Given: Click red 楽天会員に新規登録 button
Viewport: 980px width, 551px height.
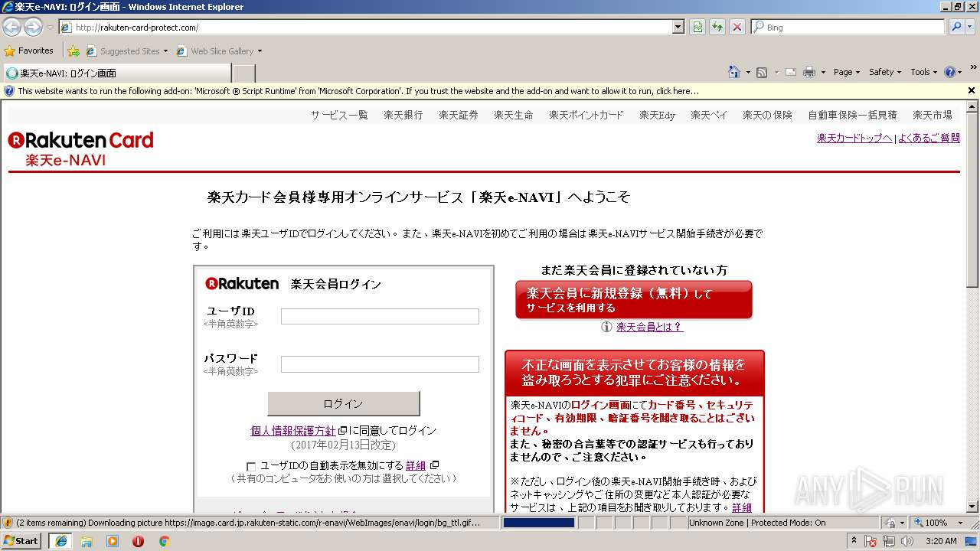Looking at the screenshot, I should point(634,300).
